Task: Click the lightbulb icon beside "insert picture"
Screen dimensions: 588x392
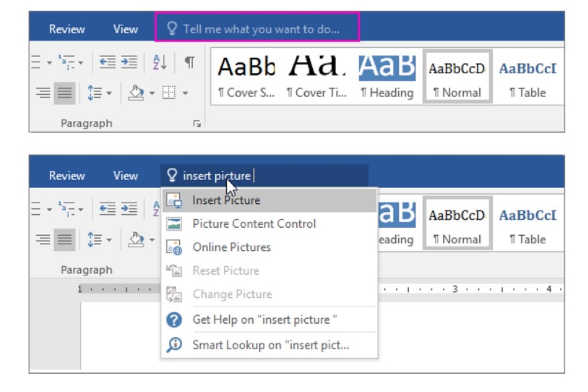Action: [x=173, y=176]
